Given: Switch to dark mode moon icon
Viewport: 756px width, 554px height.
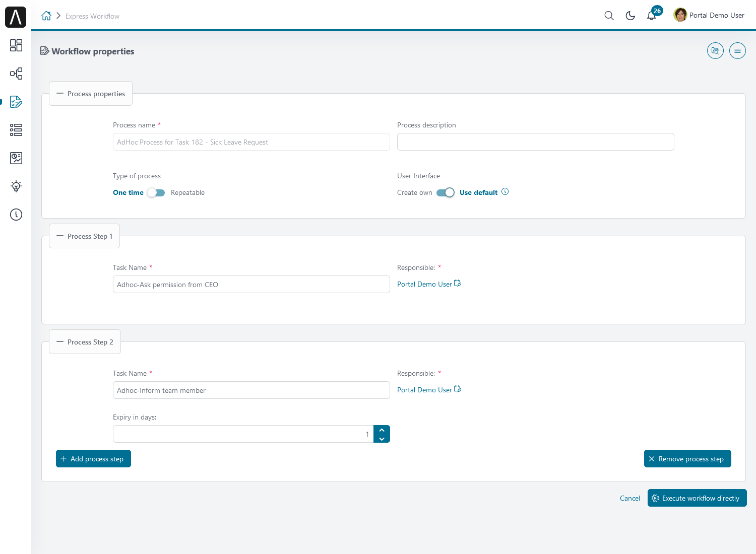Looking at the screenshot, I should [630, 16].
